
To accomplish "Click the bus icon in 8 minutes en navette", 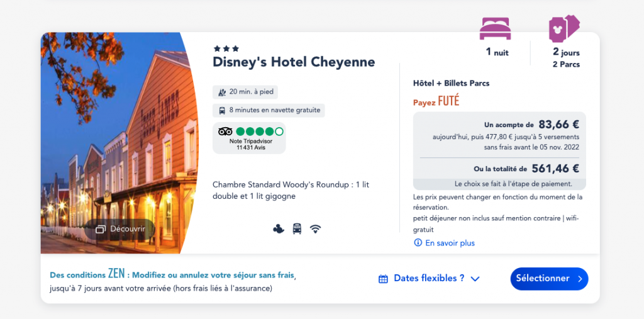I will [222, 111].
